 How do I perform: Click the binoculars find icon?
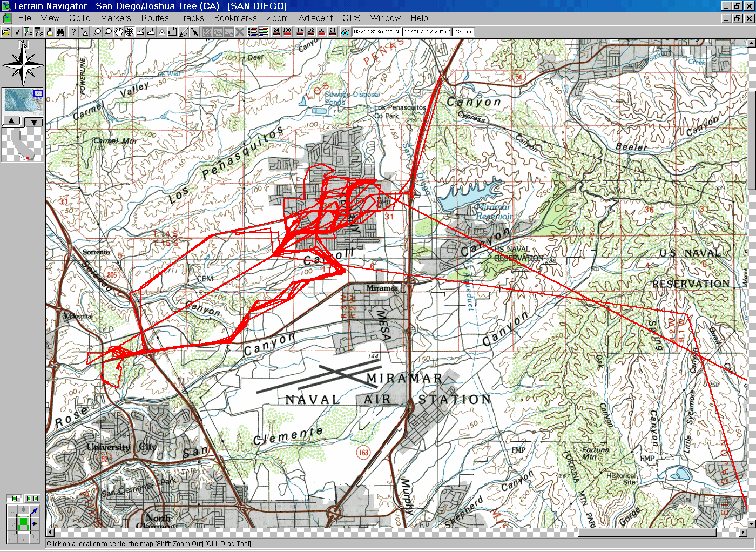tap(60, 32)
